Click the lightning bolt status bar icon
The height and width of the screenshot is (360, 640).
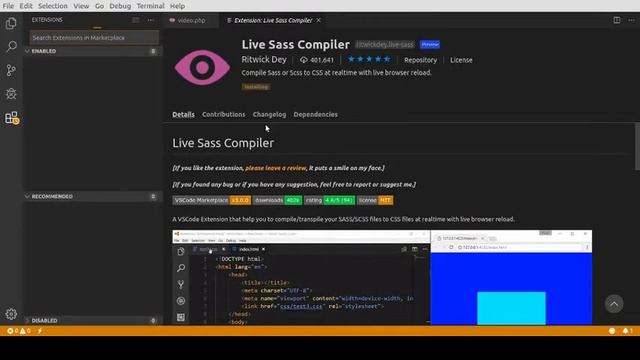click(x=40, y=331)
